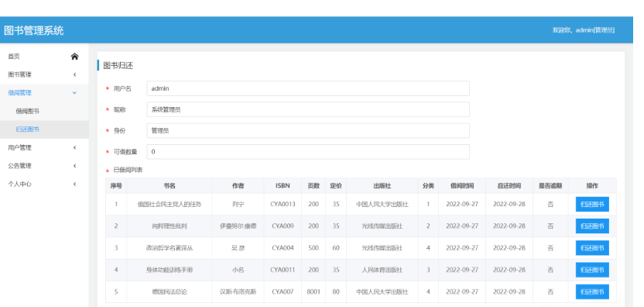Click ISBN cell CYA004
644x307 pixels.
283,248
